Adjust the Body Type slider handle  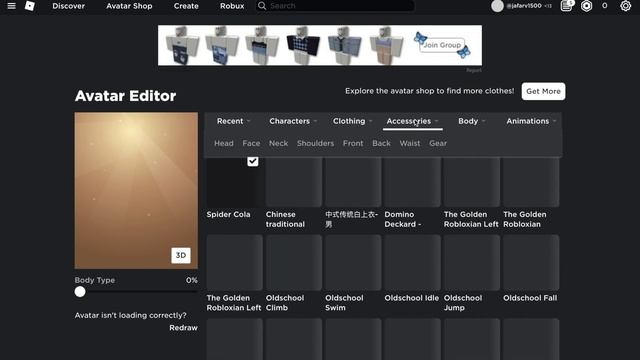coord(80,291)
